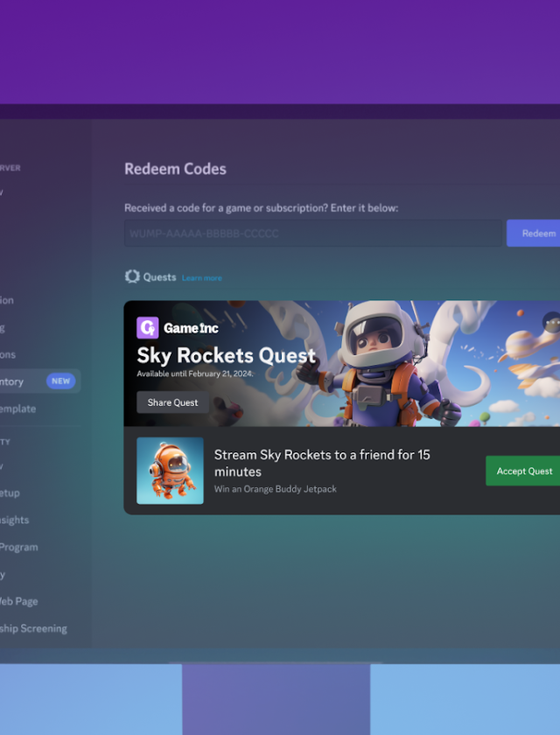The image size is (560, 735).
Task: Select the Insights sidebar entry
Action: click(15, 520)
